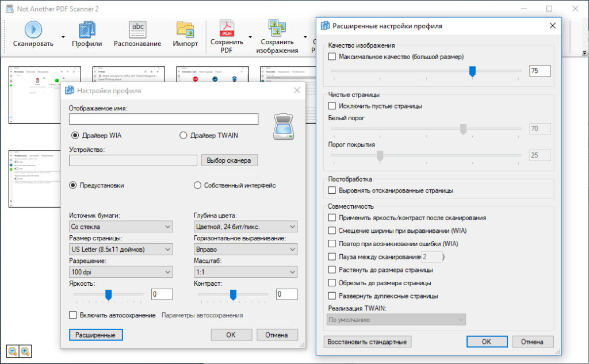
Task: Open the Источник бумаги combo box
Action: click(121, 227)
